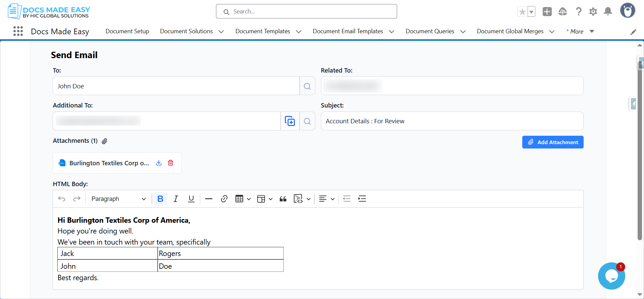The image size is (644, 299).
Task: Open the user profile avatar
Action: pos(628,11)
